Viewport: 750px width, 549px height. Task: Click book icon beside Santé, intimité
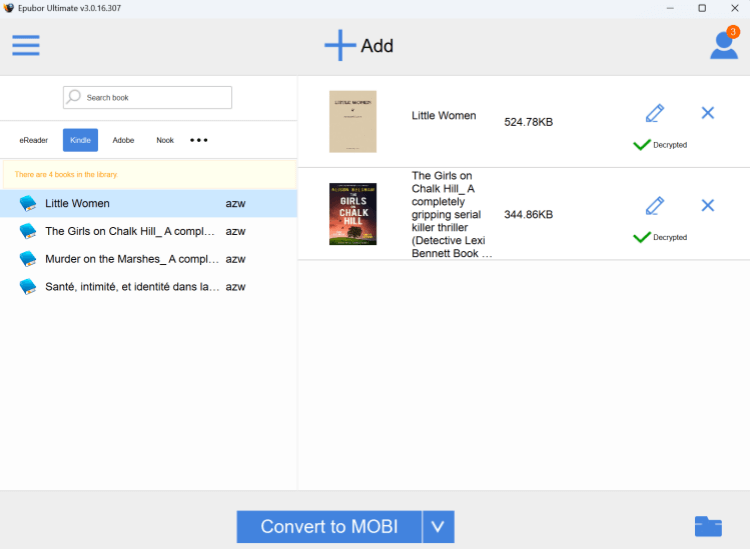28,286
